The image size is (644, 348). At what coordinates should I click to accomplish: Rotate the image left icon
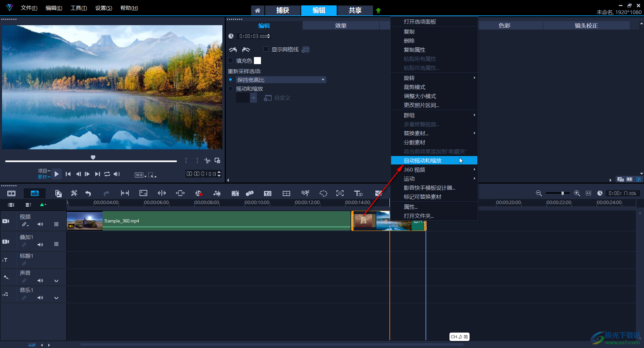(x=233, y=50)
